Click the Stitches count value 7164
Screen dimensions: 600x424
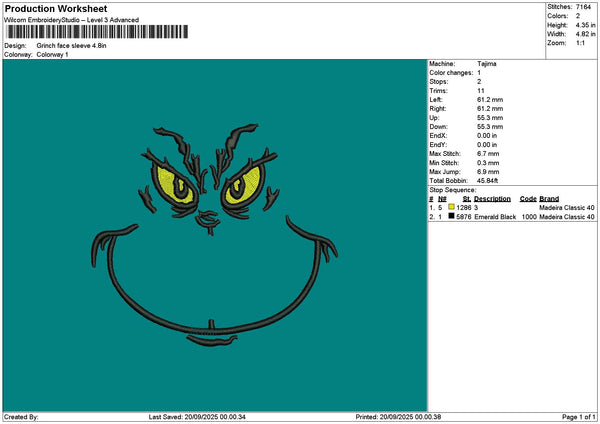pyautogui.click(x=583, y=7)
